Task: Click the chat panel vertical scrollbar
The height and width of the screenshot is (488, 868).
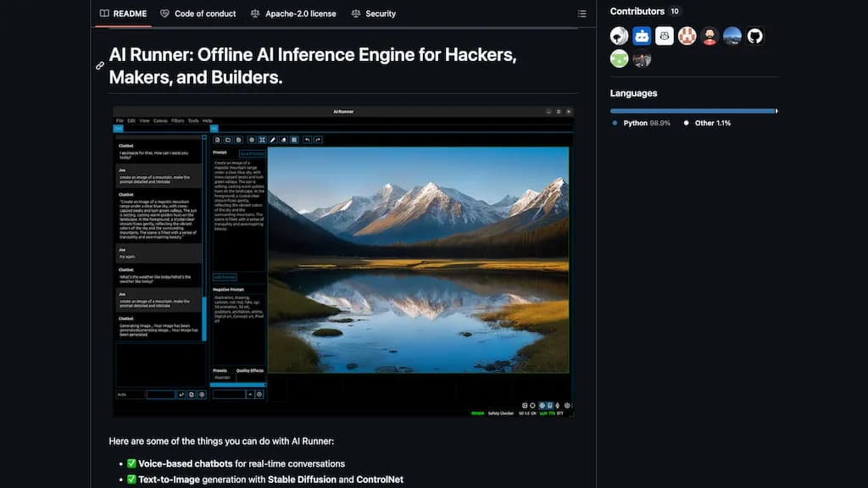Action: (x=204, y=238)
